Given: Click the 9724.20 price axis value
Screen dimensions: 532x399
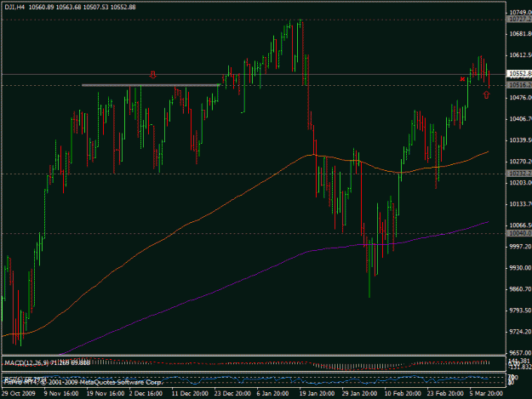Looking at the screenshot, I should [x=520, y=332].
